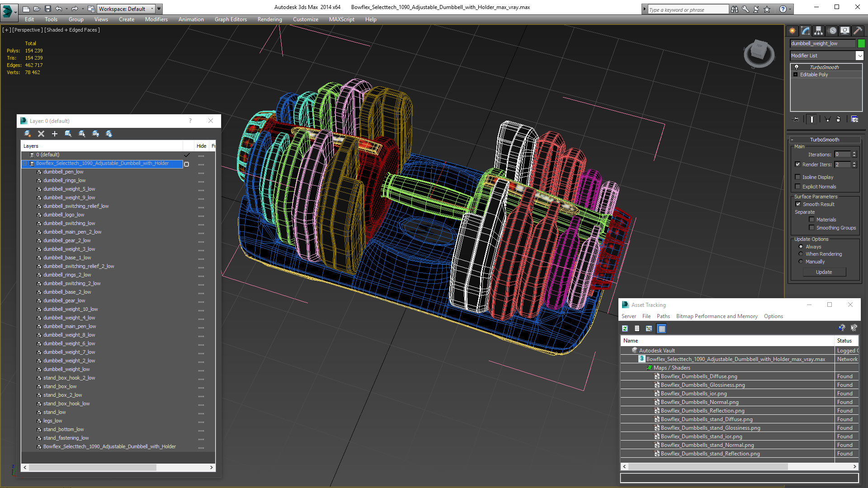Viewport: 868px width, 488px height.
Task: Click Configure Modifier Sets icon
Action: coord(854,119)
